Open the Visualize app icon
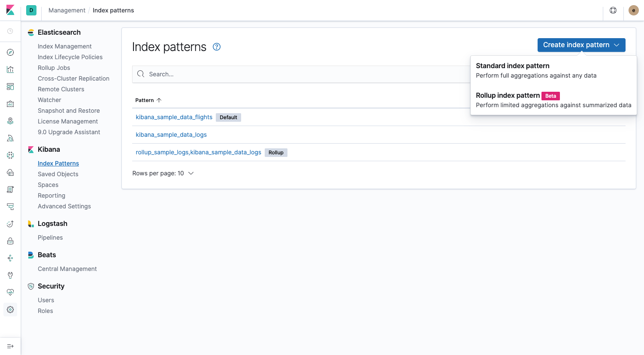This screenshot has height=355, width=644. pyautogui.click(x=10, y=69)
